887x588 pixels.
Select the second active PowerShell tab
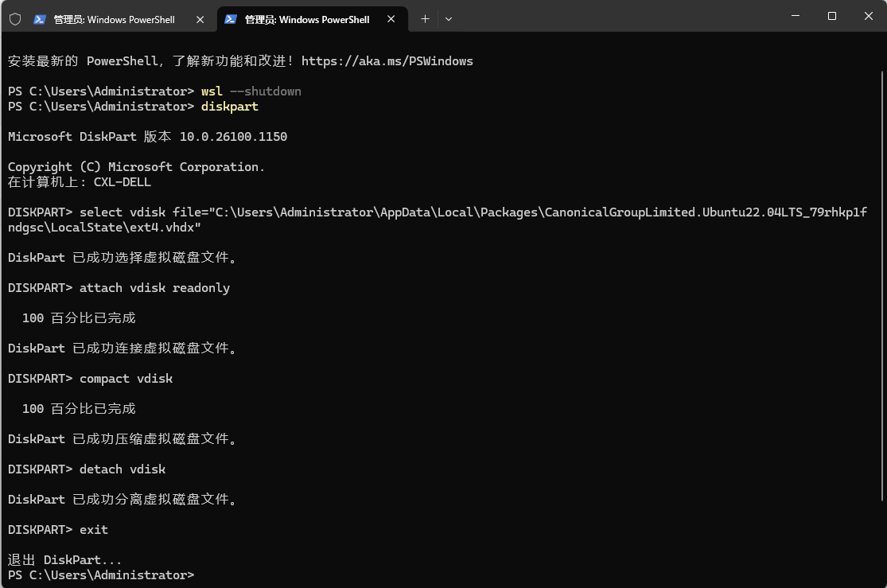[313, 19]
